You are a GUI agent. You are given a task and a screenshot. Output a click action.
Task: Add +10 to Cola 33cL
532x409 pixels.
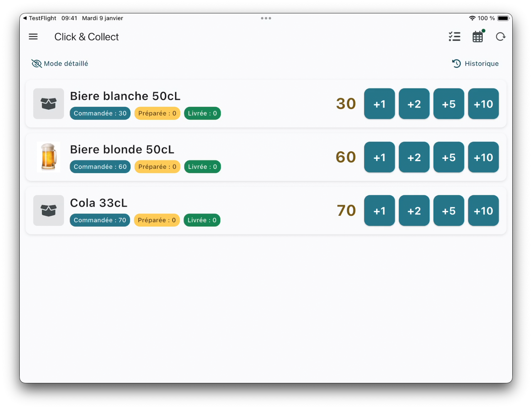pos(483,211)
